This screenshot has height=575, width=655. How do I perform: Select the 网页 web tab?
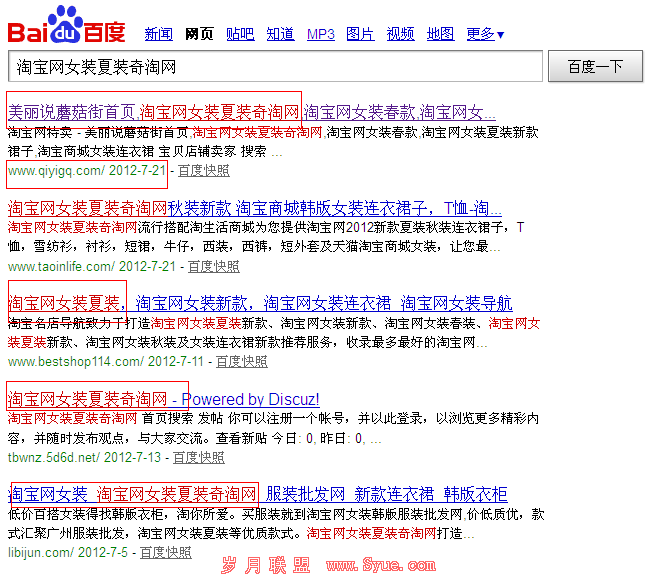[x=199, y=34]
